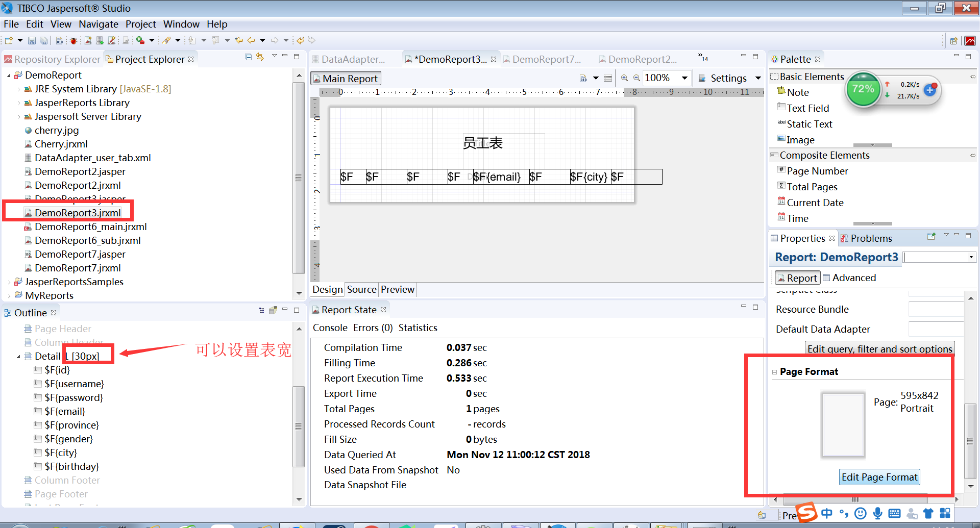Switch to the Source editor tab

point(361,290)
